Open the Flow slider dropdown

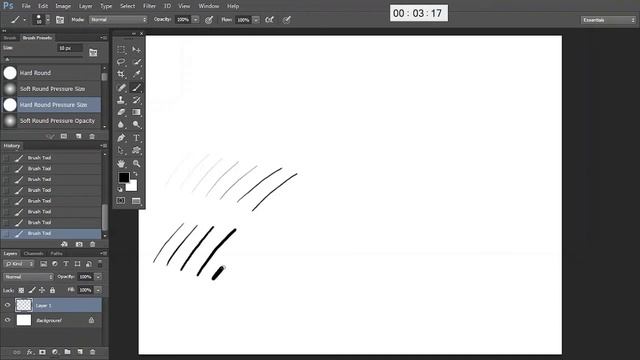(x=256, y=20)
